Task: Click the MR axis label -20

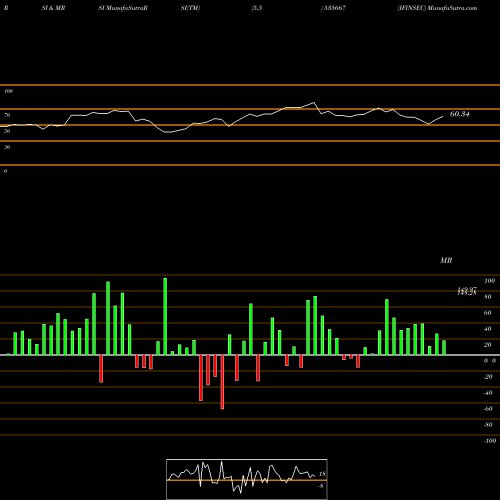Action: (x=488, y=377)
